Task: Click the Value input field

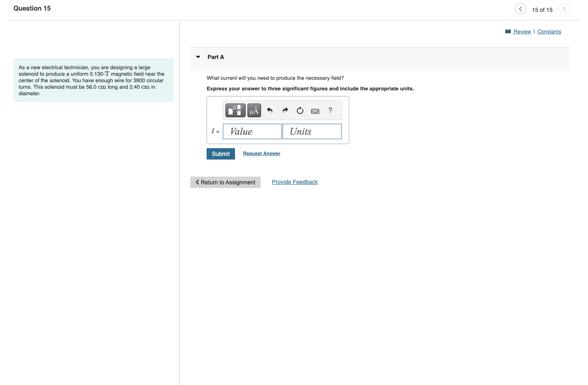Action: point(252,131)
